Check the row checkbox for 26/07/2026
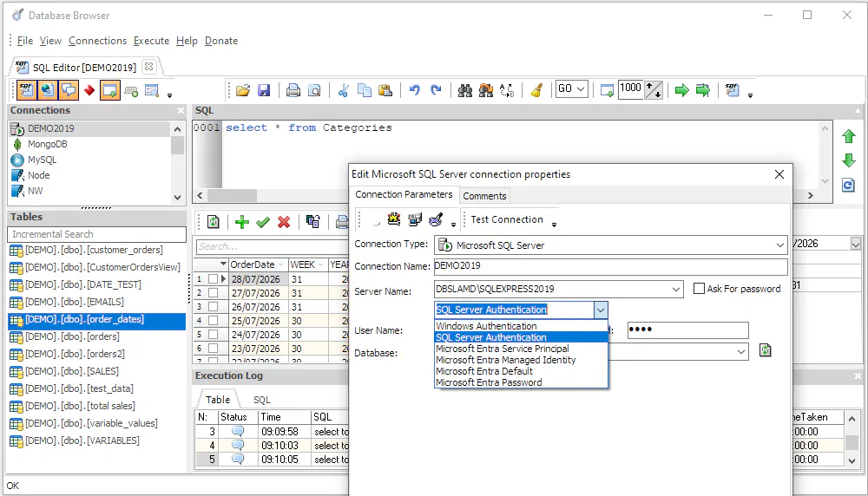 click(214, 307)
